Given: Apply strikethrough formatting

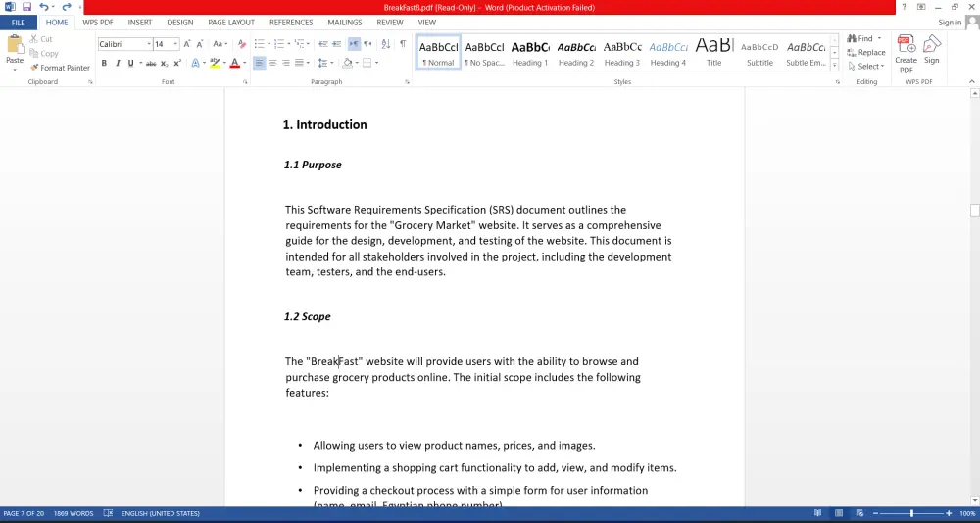Looking at the screenshot, I should [151, 63].
